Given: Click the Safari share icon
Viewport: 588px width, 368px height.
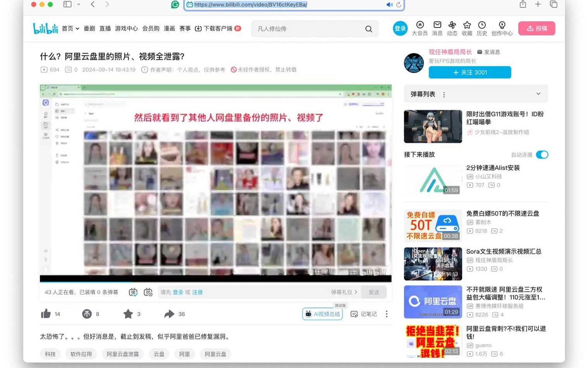Looking at the screenshot, I should 523,4.
